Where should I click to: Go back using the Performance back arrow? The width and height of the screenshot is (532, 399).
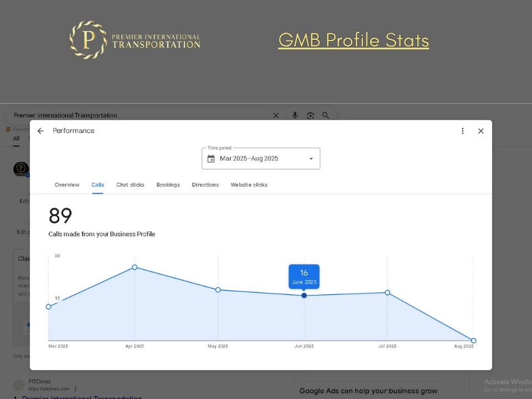tap(40, 131)
